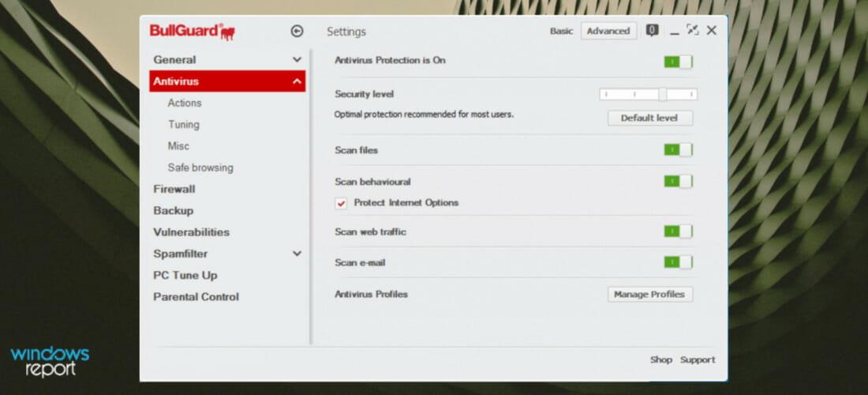
Task: Switch to Advanced settings mode
Action: coord(608,31)
